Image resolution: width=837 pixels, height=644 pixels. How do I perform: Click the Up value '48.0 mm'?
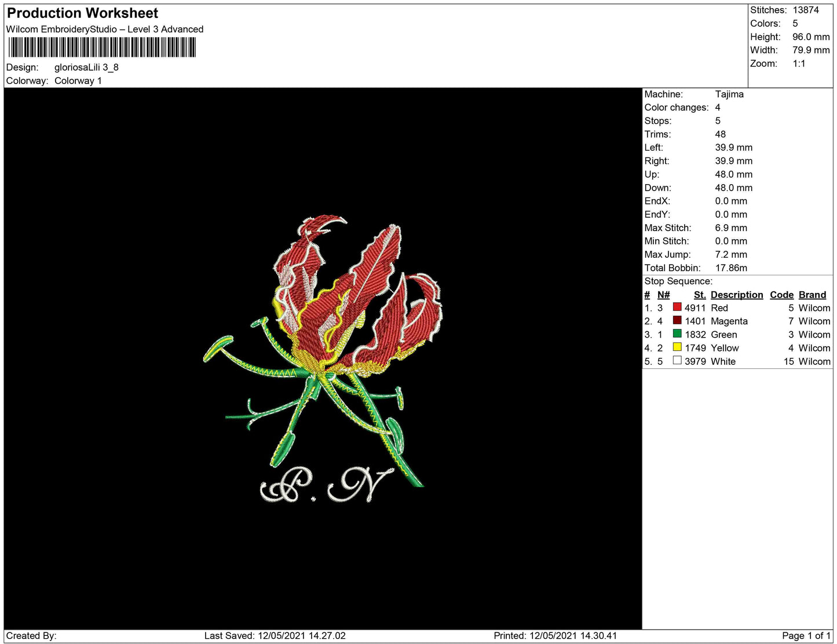pos(734,174)
